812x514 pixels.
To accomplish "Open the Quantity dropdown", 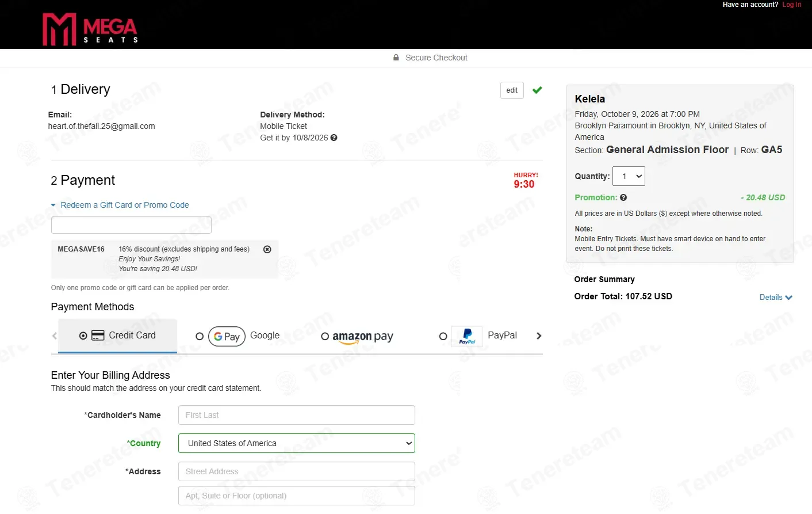I will point(629,176).
